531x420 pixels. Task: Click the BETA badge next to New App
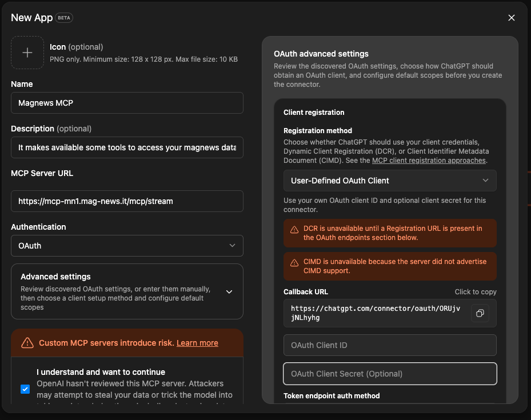tap(64, 18)
